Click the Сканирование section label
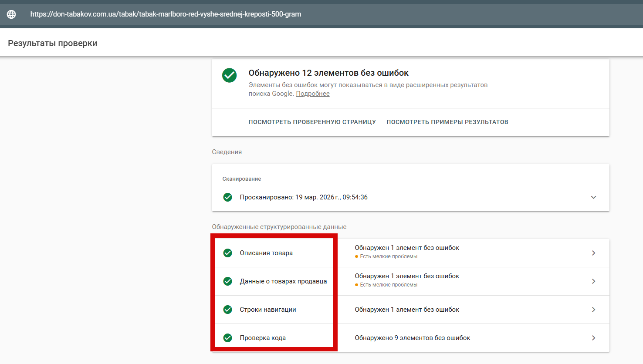643x364 pixels. point(242,179)
